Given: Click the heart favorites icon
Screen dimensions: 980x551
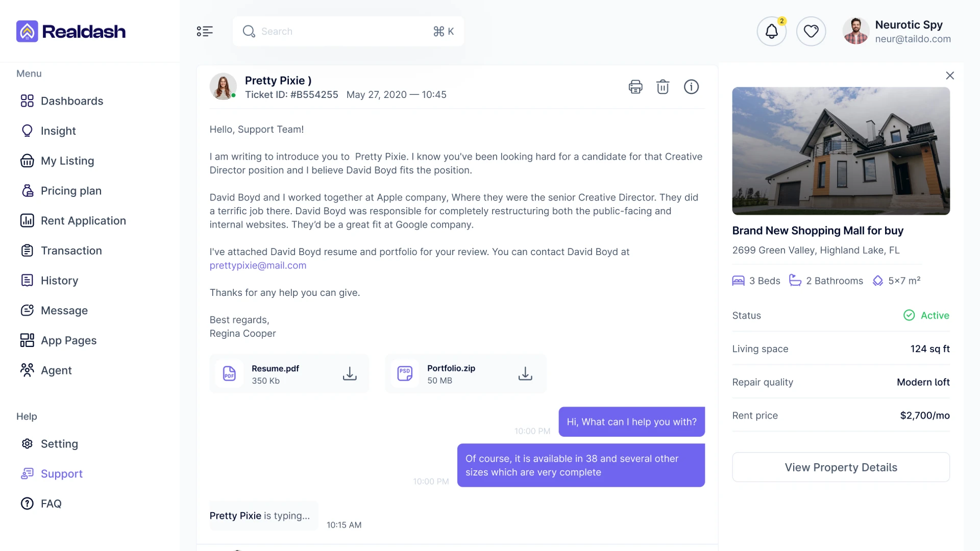Looking at the screenshot, I should [811, 32].
